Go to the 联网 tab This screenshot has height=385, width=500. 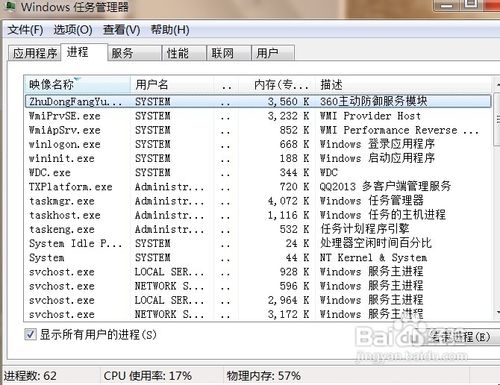pos(229,53)
